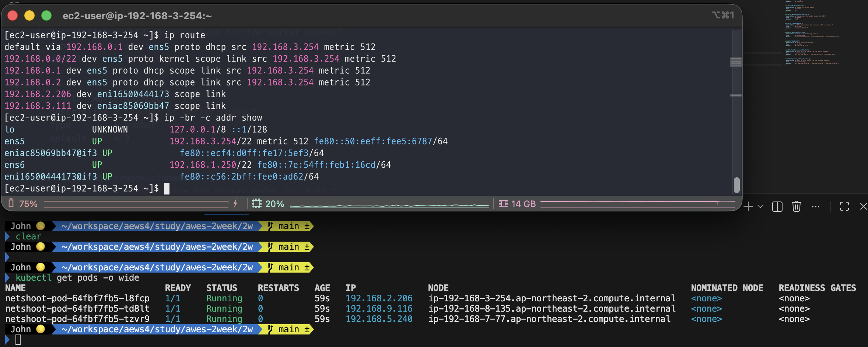The height and width of the screenshot is (347, 868).
Task: Click node ip-192-168-8-135.ap-northeast-2.compute.internal
Action: [552, 309]
